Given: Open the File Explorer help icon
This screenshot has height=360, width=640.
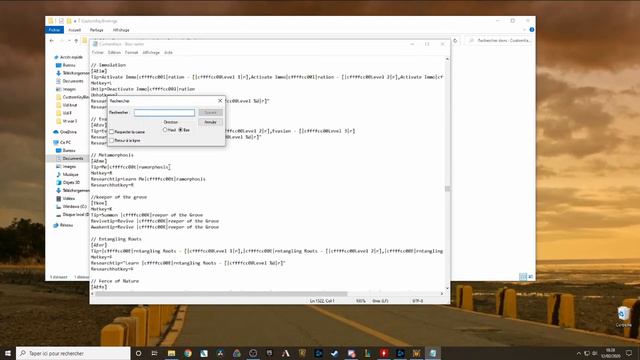Looking at the screenshot, I should coord(531,30).
